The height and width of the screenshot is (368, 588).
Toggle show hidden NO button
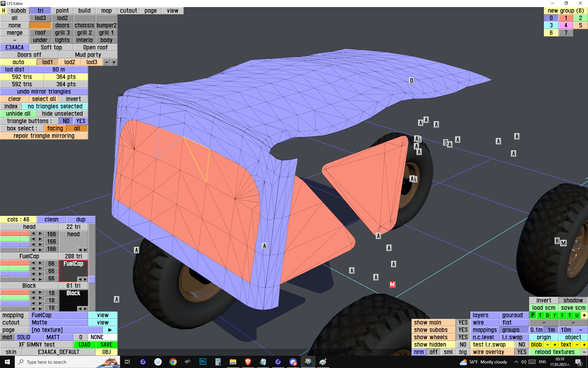click(x=463, y=345)
